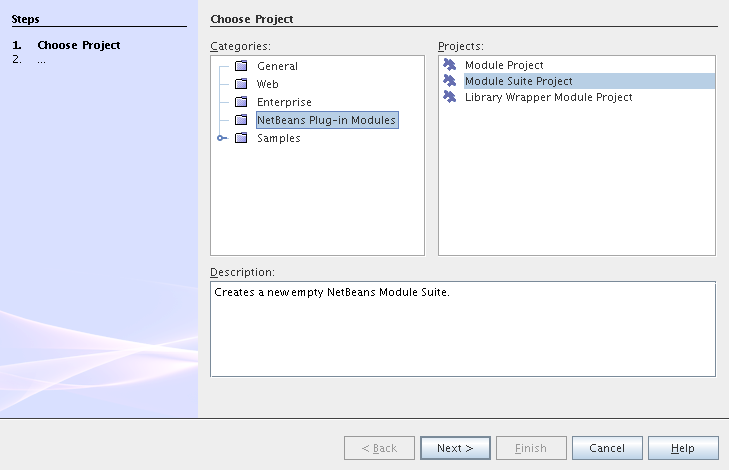The height and width of the screenshot is (470, 729).
Task: Select the Web category
Action: click(267, 84)
